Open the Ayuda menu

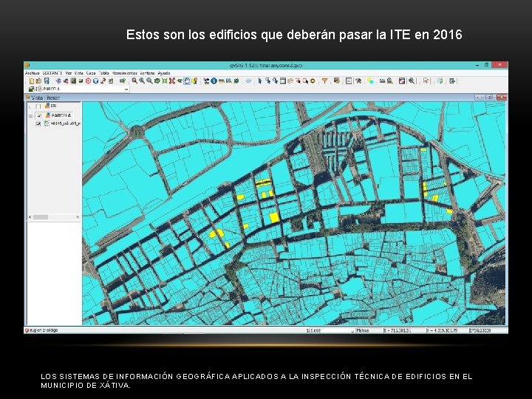164,73
